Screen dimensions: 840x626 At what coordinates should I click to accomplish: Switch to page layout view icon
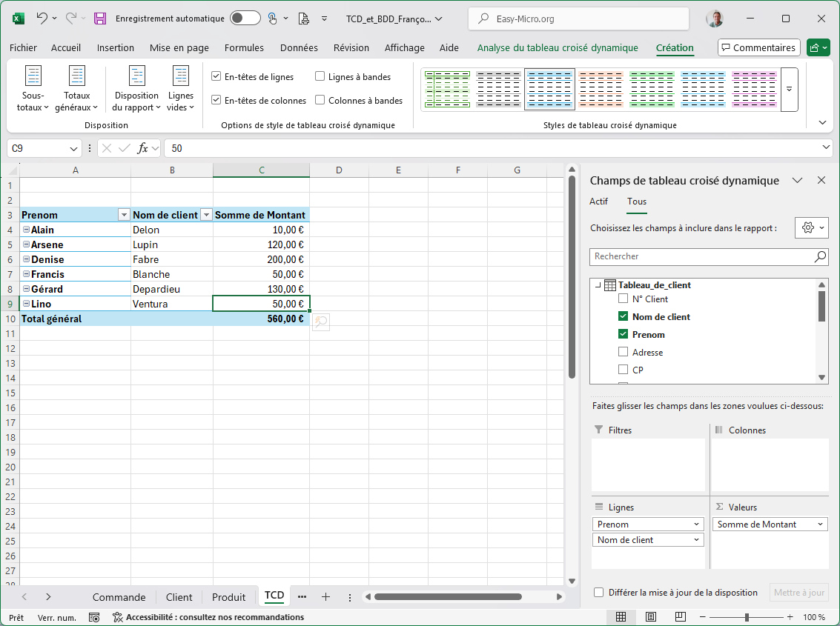650,617
